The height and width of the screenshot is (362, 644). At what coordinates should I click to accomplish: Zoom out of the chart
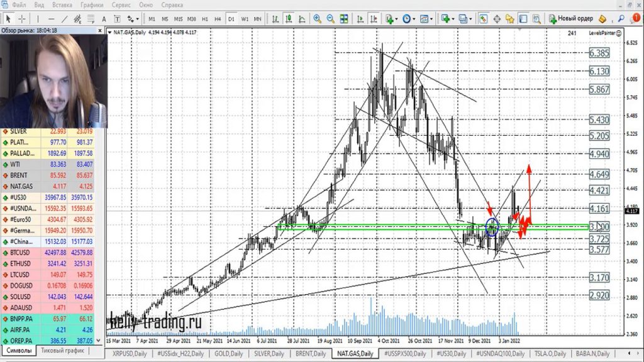[x=330, y=19]
